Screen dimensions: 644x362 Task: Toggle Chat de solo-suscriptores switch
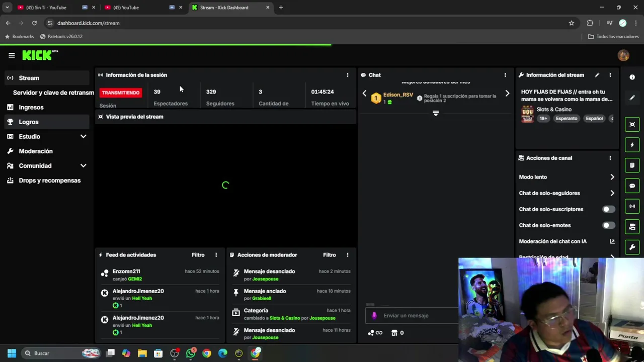pos(609,209)
